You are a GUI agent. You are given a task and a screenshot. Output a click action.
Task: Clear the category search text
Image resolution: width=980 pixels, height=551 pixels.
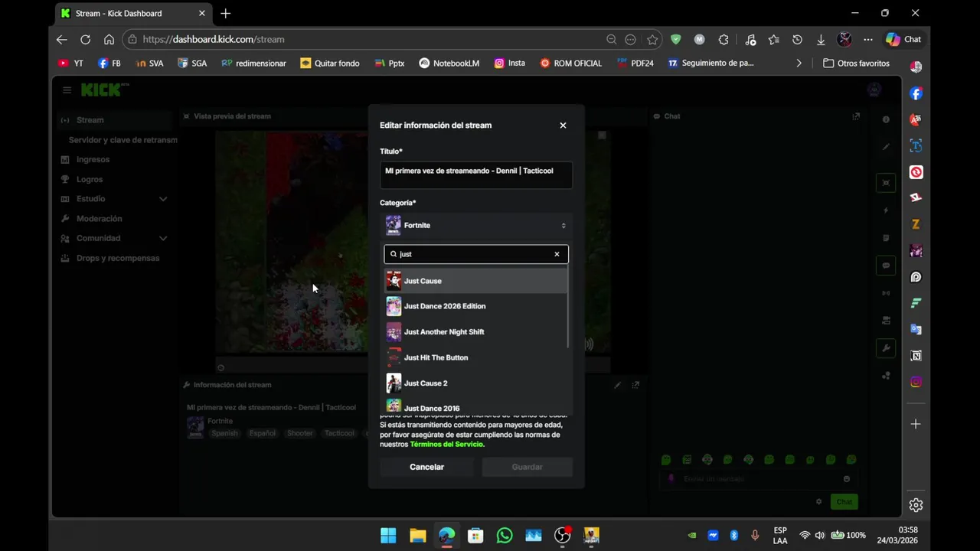pyautogui.click(x=557, y=254)
